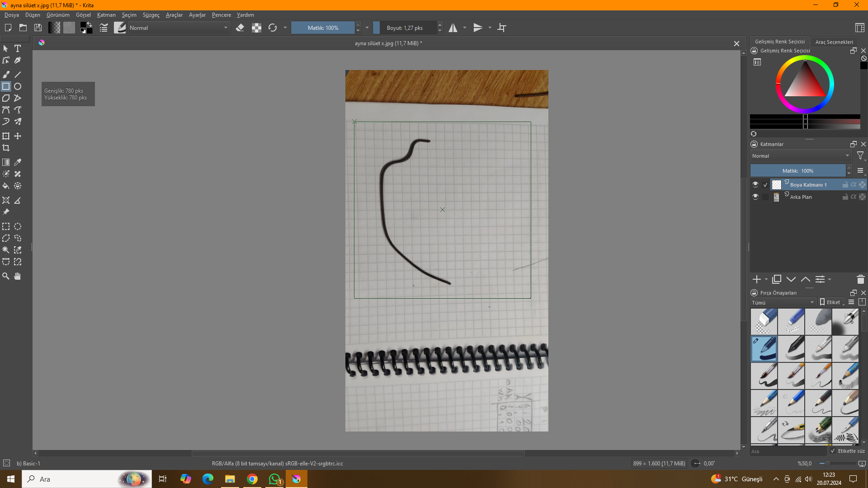Click the Text tool
Image resolution: width=868 pixels, height=488 pixels.
pos(18,48)
